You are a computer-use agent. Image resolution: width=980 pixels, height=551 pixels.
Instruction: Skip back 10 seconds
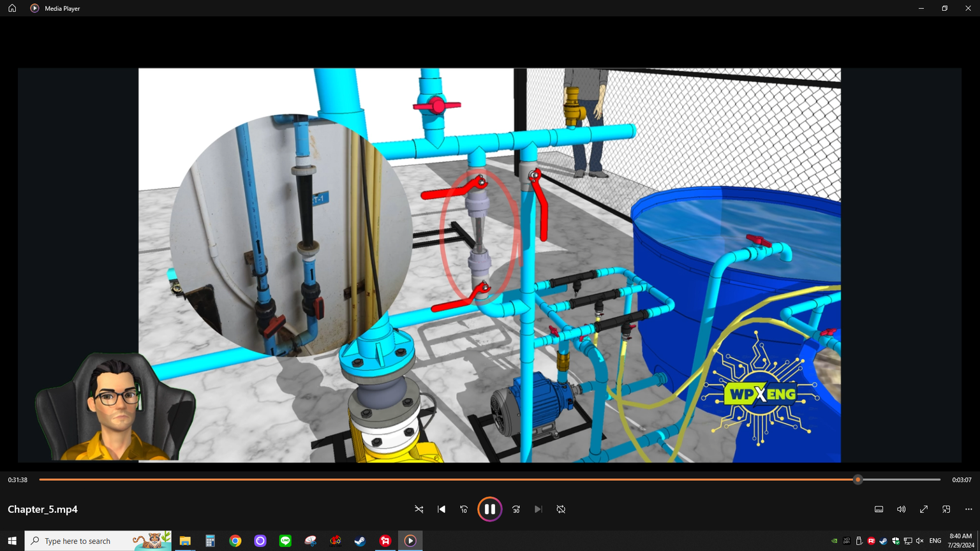tap(464, 509)
